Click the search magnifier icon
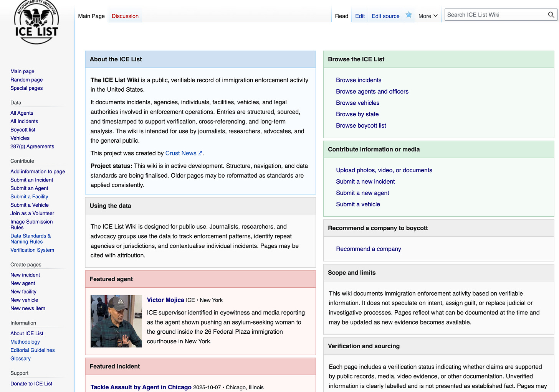This screenshot has width=559, height=392. pyautogui.click(x=551, y=15)
